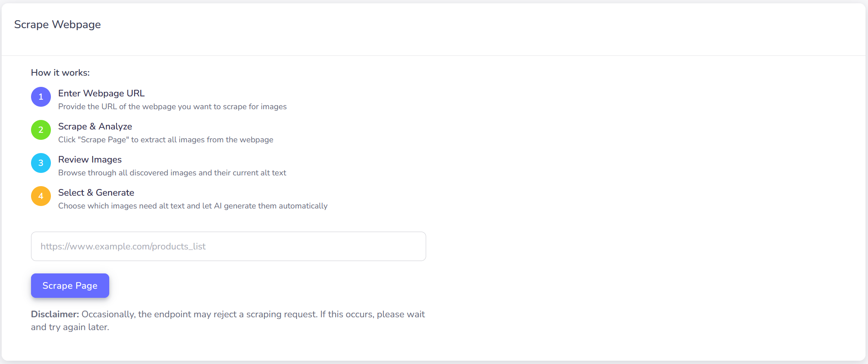This screenshot has height=364, width=868.
Task: Focus the webpage URL input field
Action: coord(228,246)
